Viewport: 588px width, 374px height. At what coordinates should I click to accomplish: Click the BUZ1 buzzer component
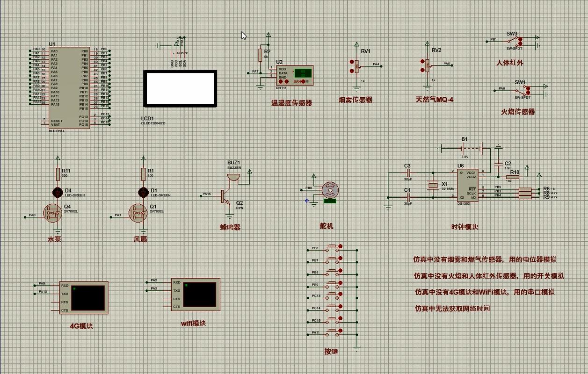(233, 178)
